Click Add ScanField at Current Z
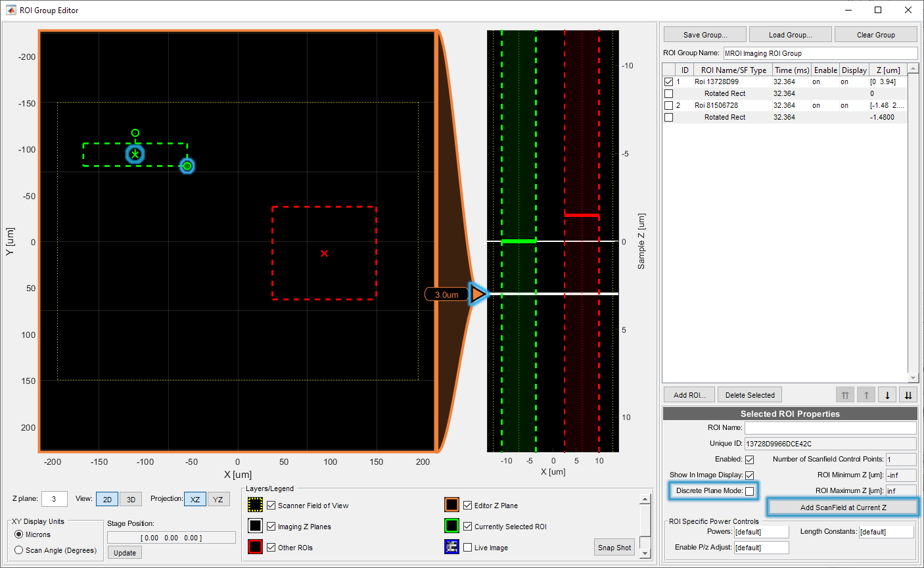 843,508
